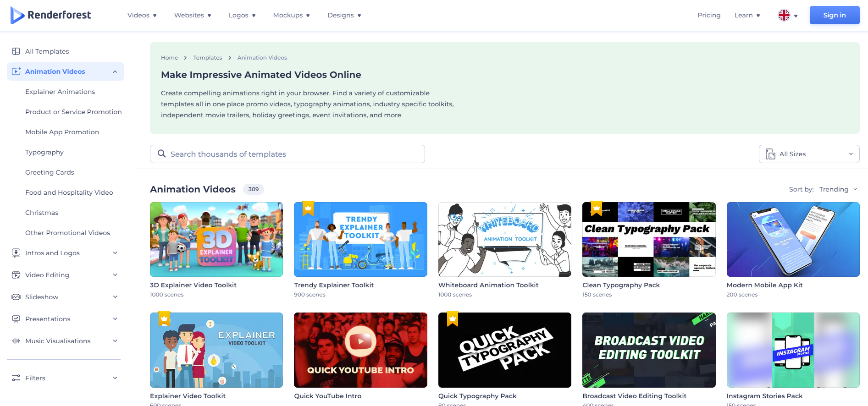Click the Presentations sidebar icon
Viewport: 868px width, 406px height.
pos(16,319)
